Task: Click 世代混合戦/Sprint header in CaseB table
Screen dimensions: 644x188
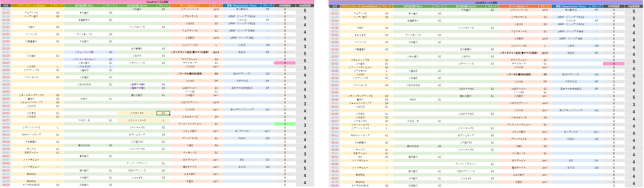Action: 466,6
